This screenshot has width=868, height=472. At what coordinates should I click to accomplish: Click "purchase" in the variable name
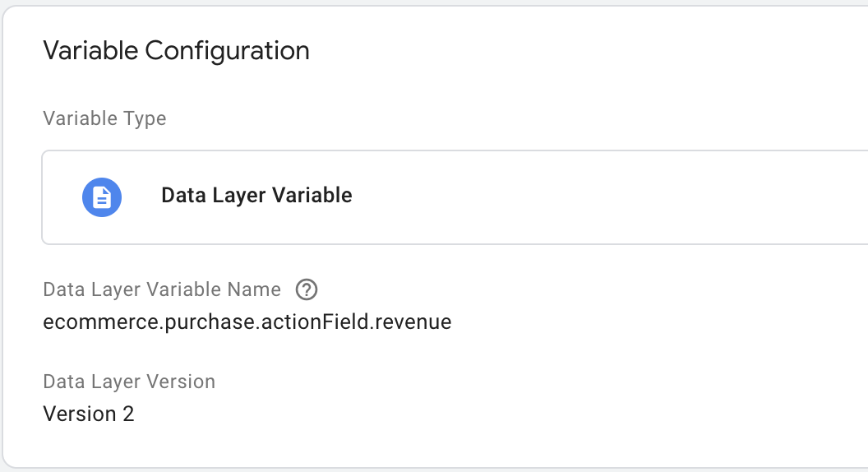coord(210,323)
